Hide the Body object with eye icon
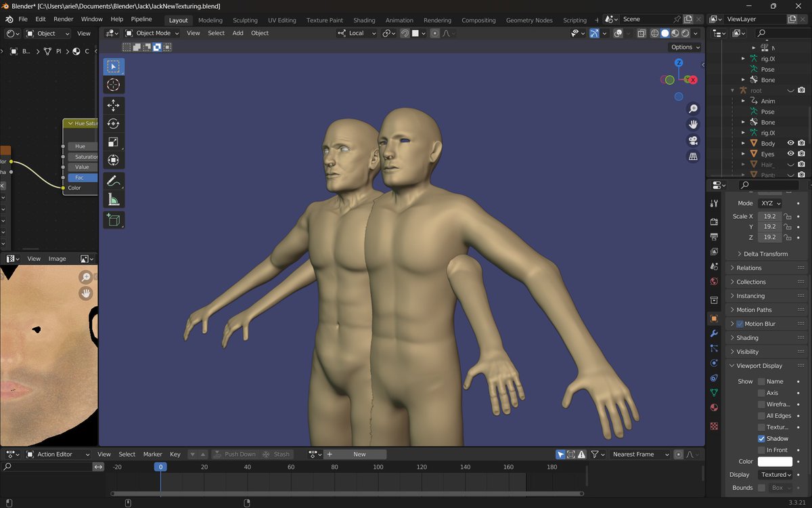 790,144
